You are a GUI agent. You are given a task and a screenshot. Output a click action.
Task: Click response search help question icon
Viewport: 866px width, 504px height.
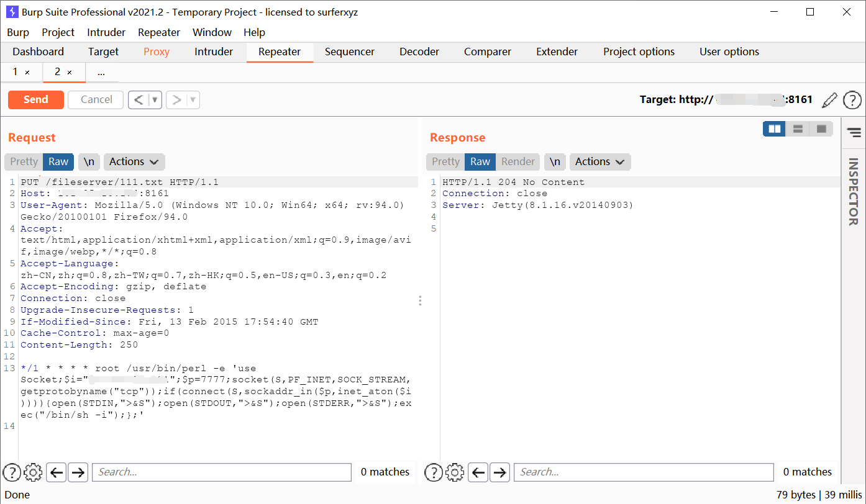433,472
